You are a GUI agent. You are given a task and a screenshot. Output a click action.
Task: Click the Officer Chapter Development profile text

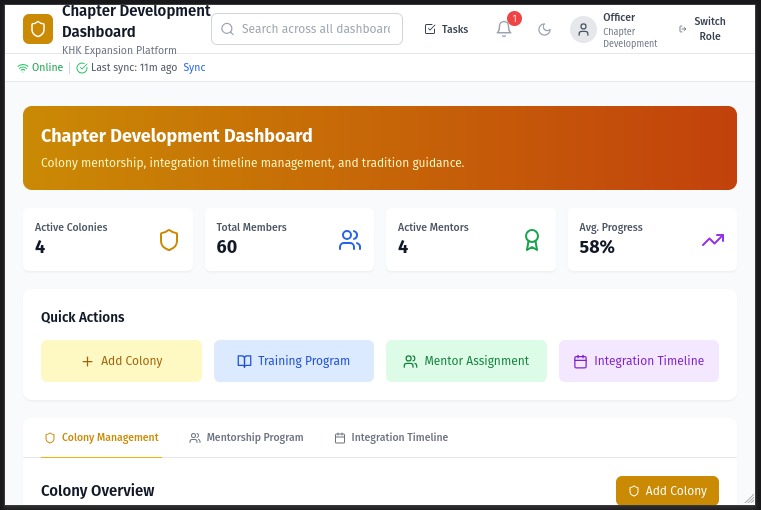tap(630, 30)
